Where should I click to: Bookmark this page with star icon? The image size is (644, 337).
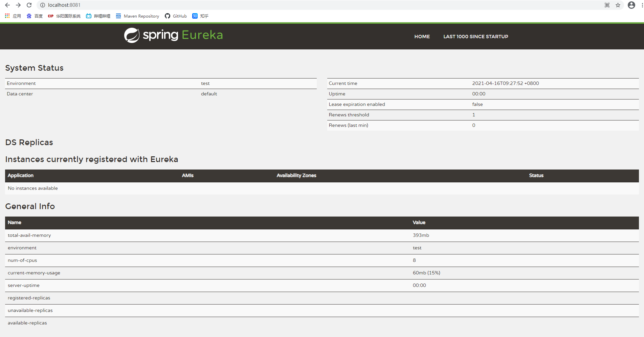pyautogui.click(x=618, y=5)
